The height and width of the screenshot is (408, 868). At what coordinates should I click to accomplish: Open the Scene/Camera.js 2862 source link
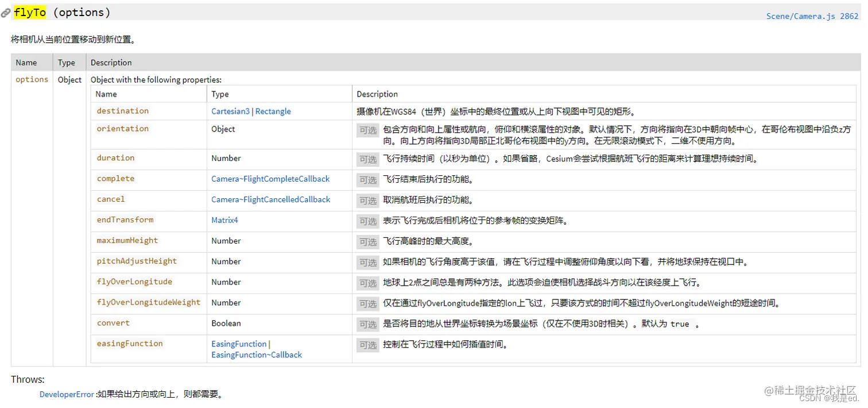tap(812, 16)
